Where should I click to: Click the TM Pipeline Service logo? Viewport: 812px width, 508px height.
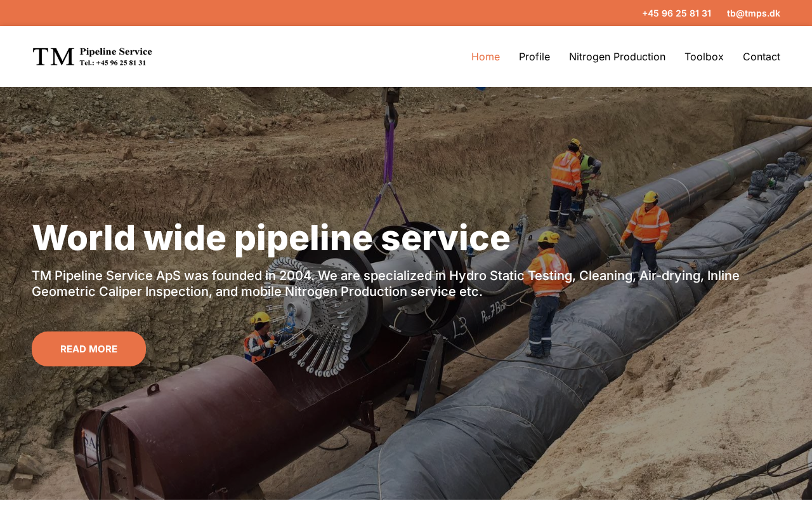[92, 57]
